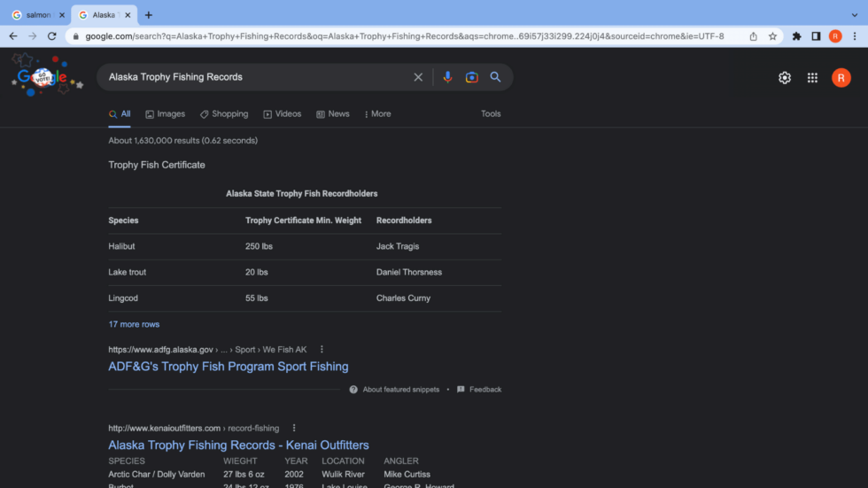Open the Chrome extensions puzzle icon
868x488 pixels.
click(x=796, y=36)
